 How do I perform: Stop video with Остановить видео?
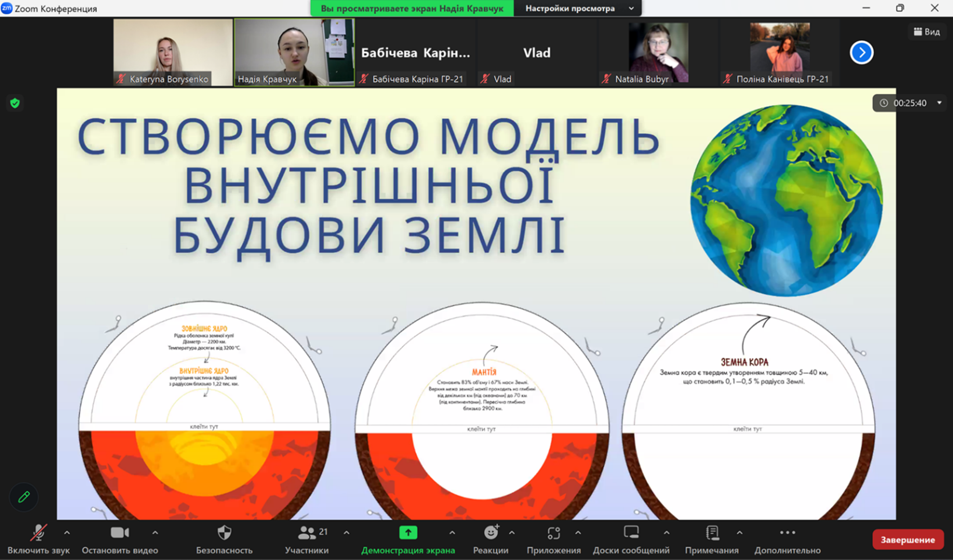tap(120, 533)
